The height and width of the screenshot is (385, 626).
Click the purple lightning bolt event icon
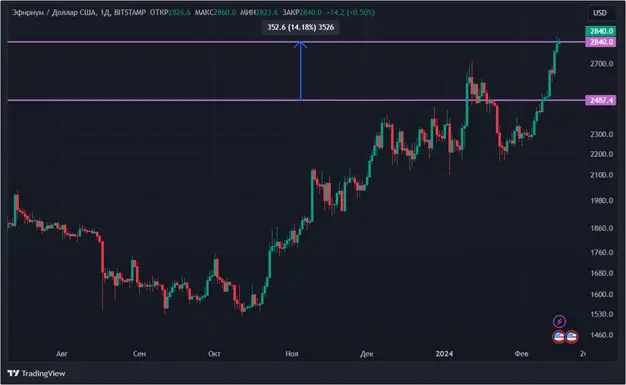point(559,321)
